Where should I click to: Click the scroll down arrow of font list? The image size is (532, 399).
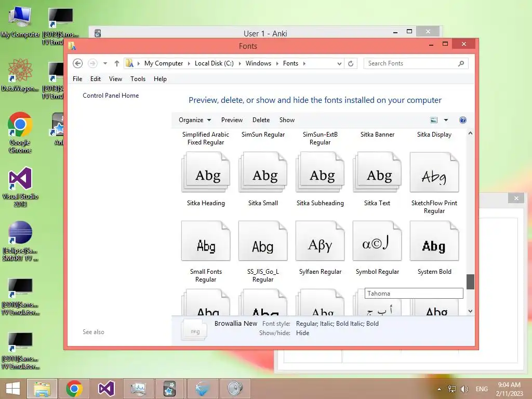pyautogui.click(x=470, y=311)
